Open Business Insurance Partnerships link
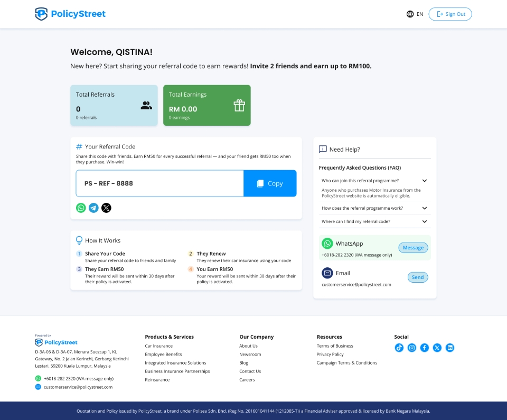Screen dimensions: 507x420 (x=177, y=371)
